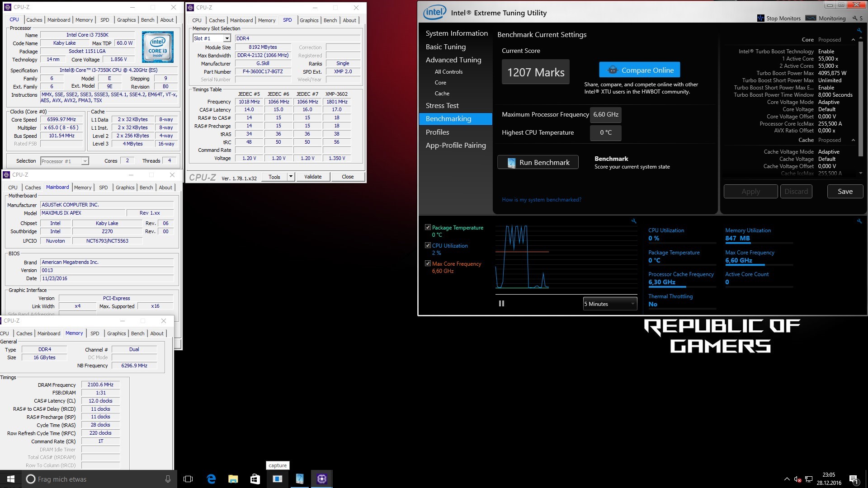Screen dimensions: 868x488
Task: Select the Caches tab in CPU window
Action: [34, 20]
